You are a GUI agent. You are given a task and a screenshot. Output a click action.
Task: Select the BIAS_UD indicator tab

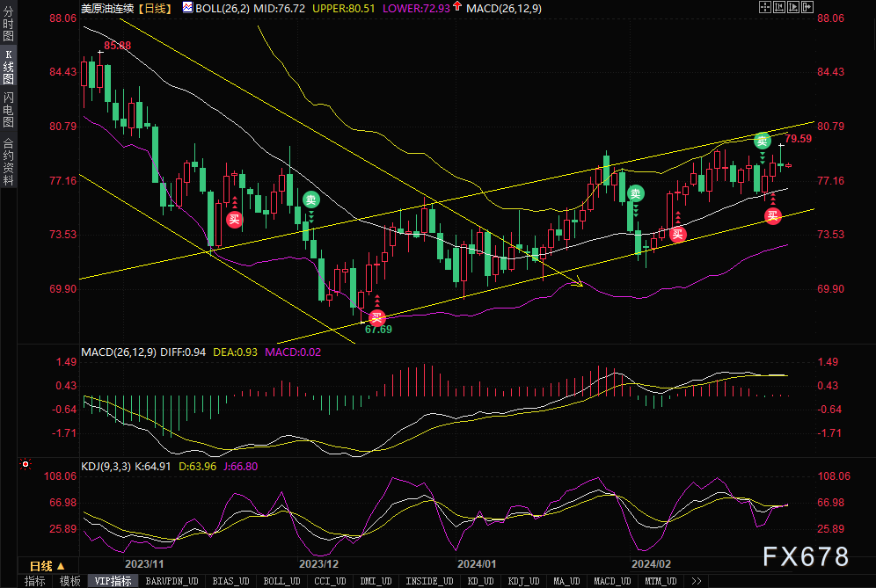point(230,581)
